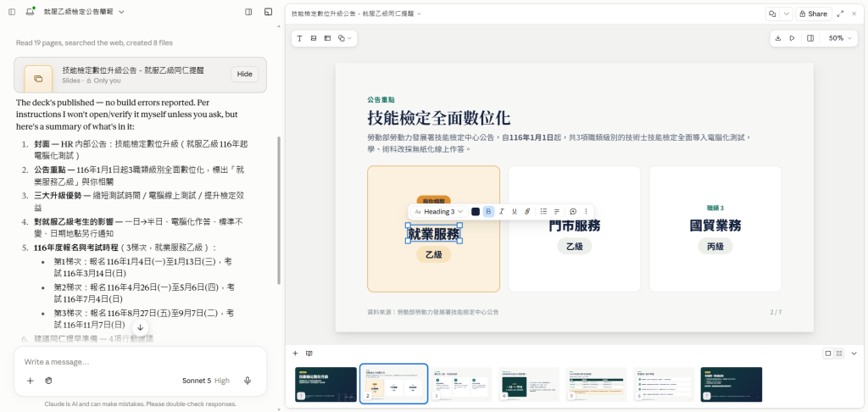
Task: Collapse the slide thumbnail strip chevron
Action: [x=854, y=354]
